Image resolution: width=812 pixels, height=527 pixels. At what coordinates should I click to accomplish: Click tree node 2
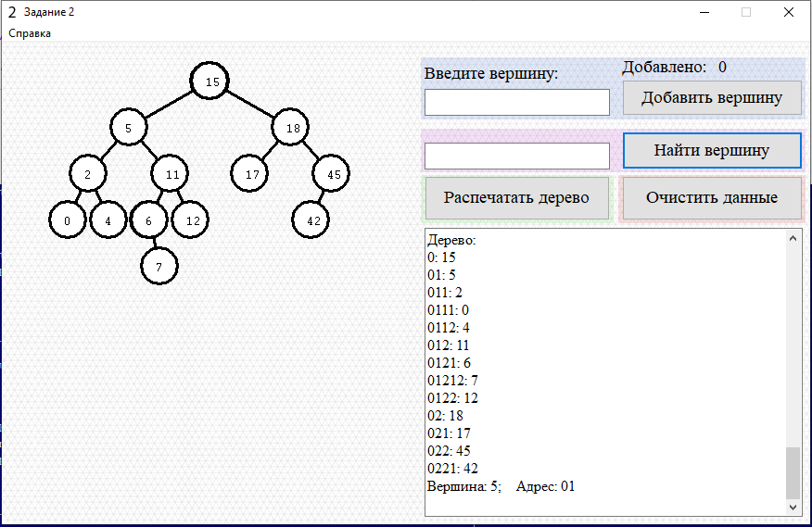click(88, 173)
